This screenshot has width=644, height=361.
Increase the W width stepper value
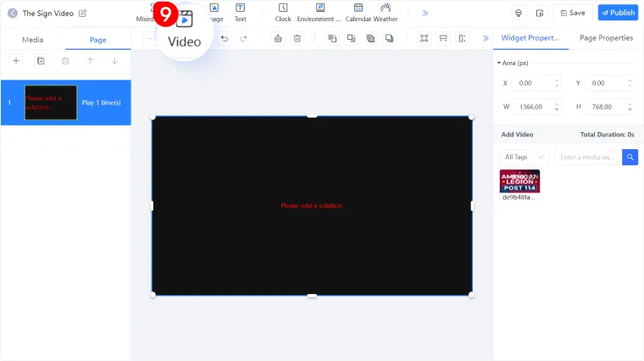click(557, 104)
